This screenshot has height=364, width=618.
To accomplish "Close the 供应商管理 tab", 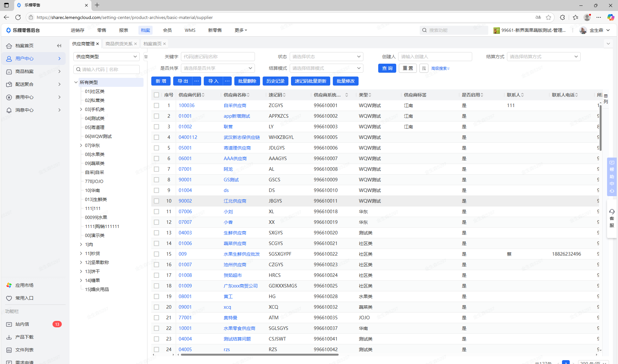I will pyautogui.click(x=98, y=44).
